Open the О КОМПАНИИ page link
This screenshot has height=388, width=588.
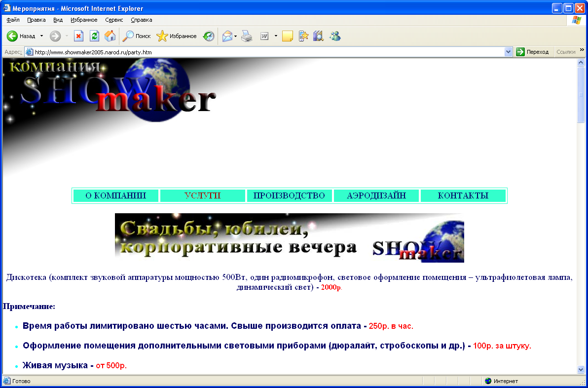[116, 195]
